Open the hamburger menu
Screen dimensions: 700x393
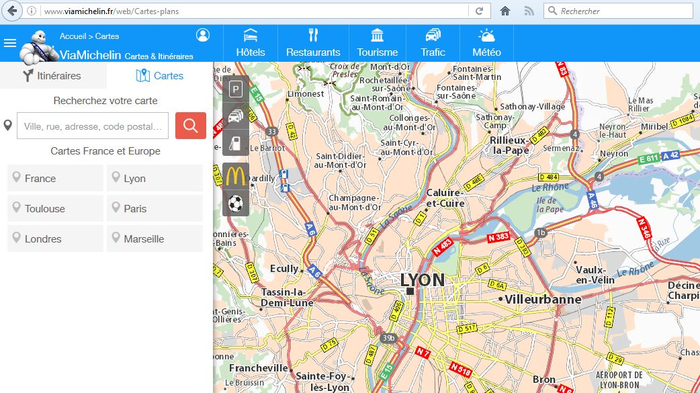click(10, 43)
